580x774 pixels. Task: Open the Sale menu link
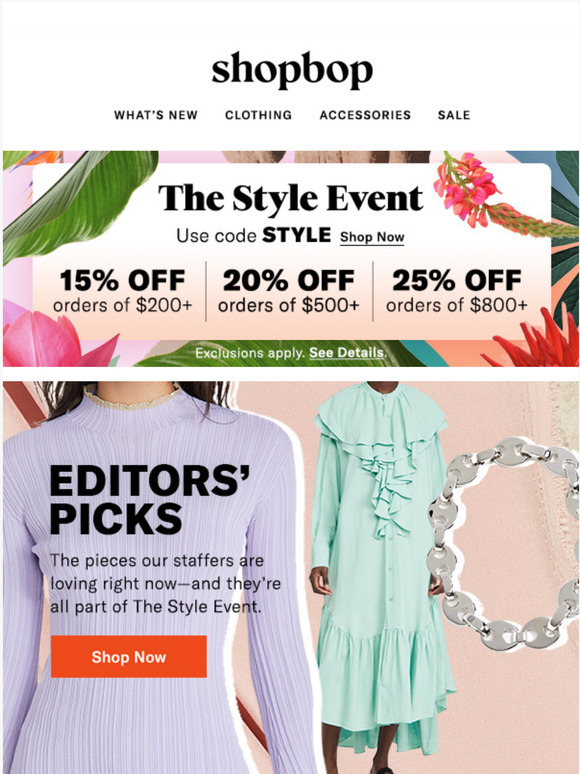[454, 115]
